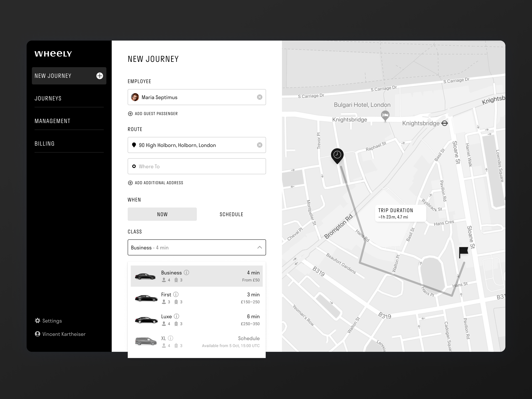The image size is (532, 399).
Task: Click Vincent Kartheiser's profile icon
Action: (x=37, y=334)
